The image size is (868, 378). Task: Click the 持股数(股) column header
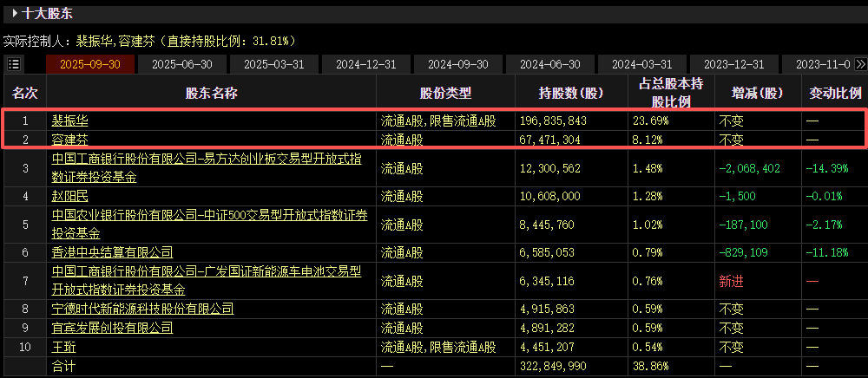click(571, 93)
